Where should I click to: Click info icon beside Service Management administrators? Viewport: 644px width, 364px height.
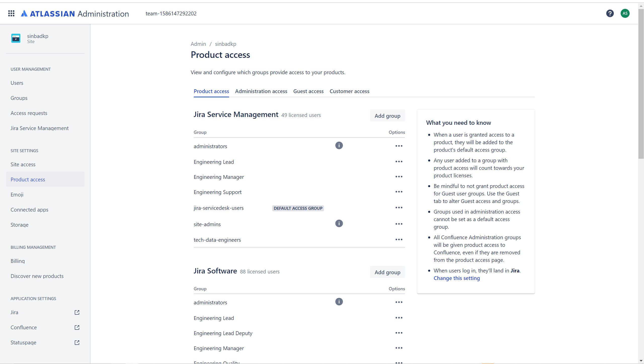click(x=339, y=145)
